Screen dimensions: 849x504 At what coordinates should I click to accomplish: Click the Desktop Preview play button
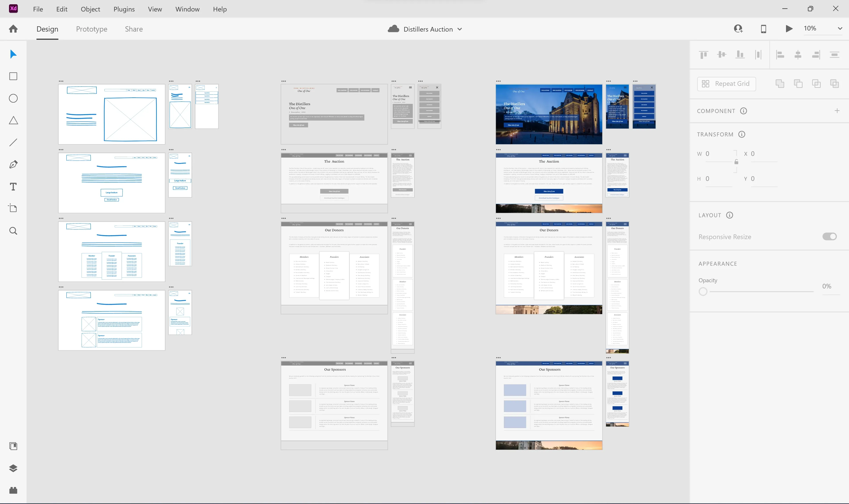[789, 29]
